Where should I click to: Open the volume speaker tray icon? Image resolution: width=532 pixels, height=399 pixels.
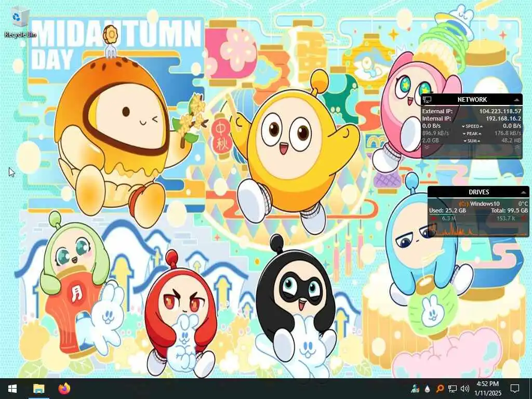pyautogui.click(x=465, y=389)
